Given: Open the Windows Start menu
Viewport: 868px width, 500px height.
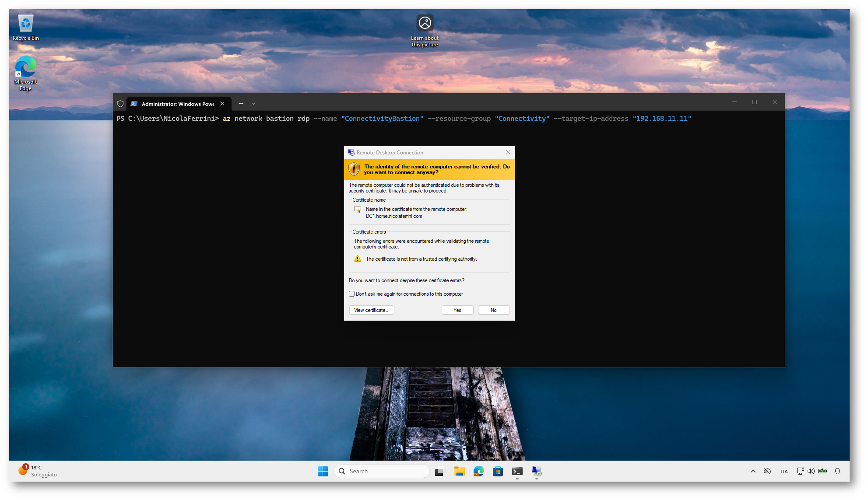Looking at the screenshot, I should tap(323, 471).
